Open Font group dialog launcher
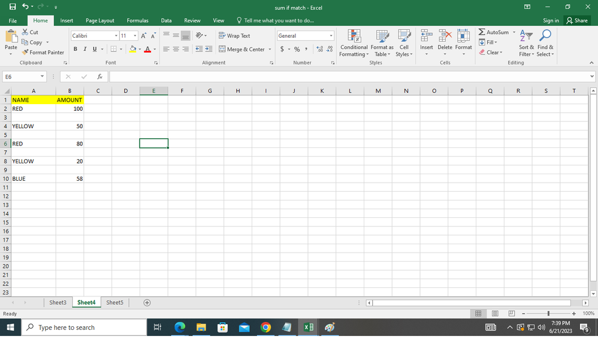Image resolution: width=598 pixels, height=364 pixels. [x=156, y=63]
